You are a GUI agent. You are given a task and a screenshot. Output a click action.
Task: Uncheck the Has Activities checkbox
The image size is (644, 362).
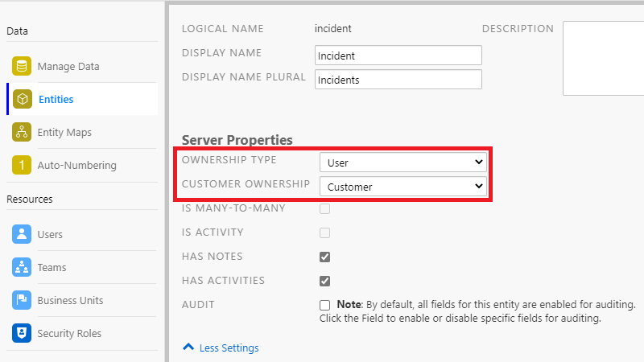(325, 282)
